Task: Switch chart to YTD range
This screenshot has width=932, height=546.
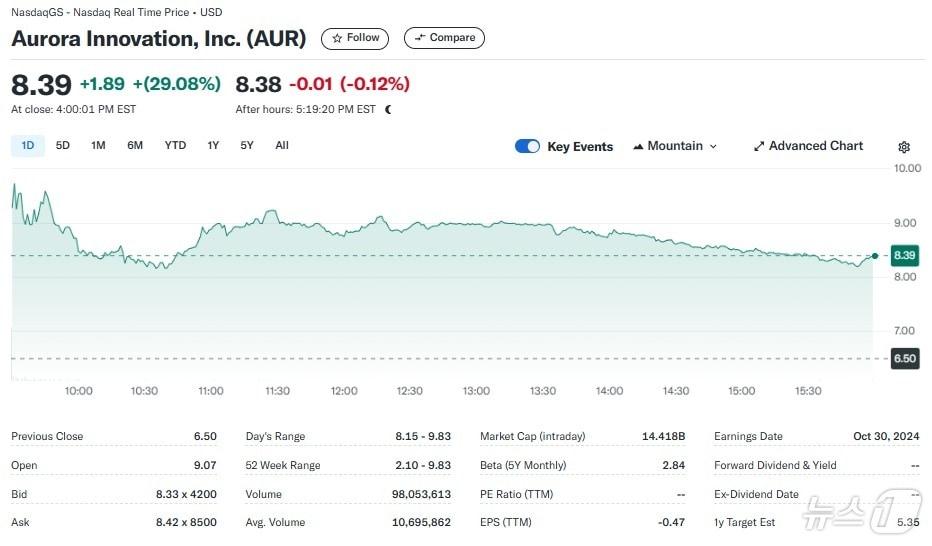Action: coord(175,145)
